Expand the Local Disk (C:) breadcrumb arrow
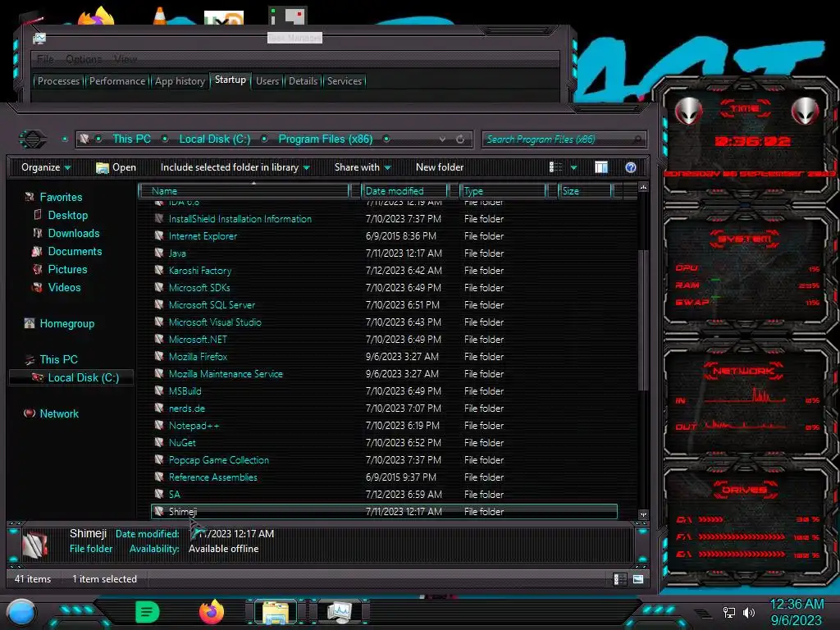840x630 pixels. 264,139
